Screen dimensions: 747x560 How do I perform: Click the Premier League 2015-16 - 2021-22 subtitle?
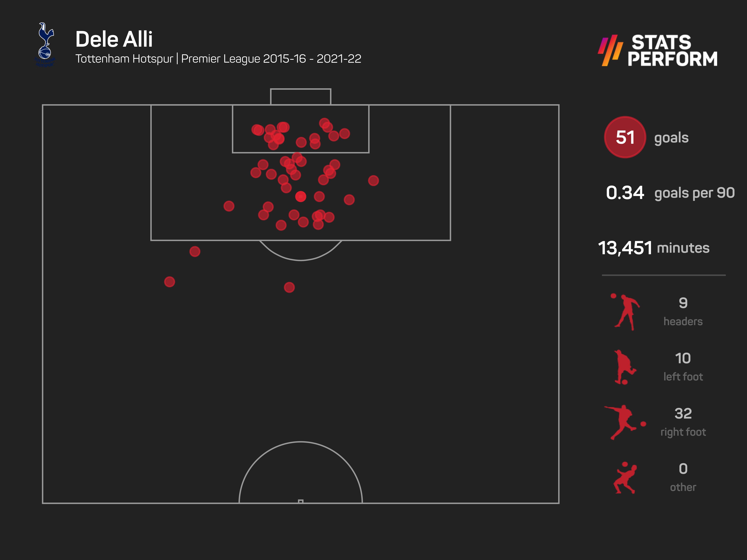click(271, 59)
